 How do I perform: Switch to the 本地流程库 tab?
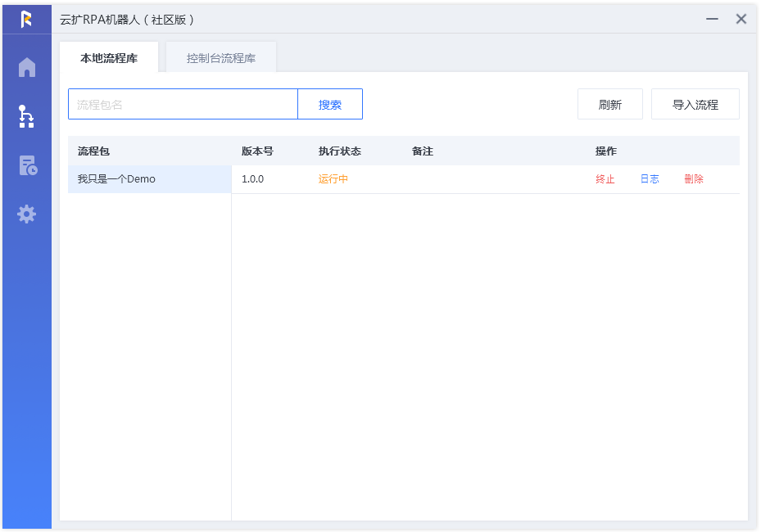tap(109, 58)
